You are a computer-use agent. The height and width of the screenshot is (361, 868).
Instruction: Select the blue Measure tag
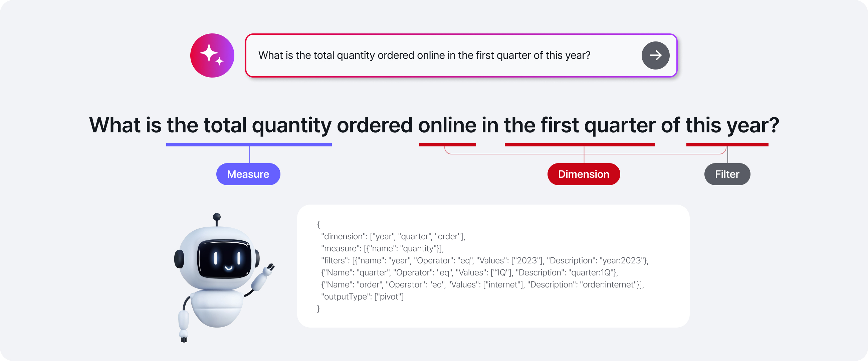pos(248,174)
